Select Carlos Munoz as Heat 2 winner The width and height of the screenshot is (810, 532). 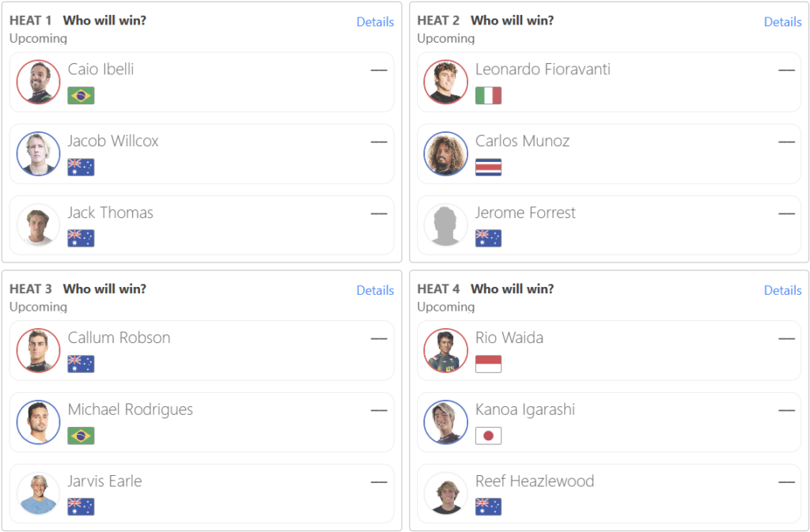pyautogui.click(x=522, y=141)
